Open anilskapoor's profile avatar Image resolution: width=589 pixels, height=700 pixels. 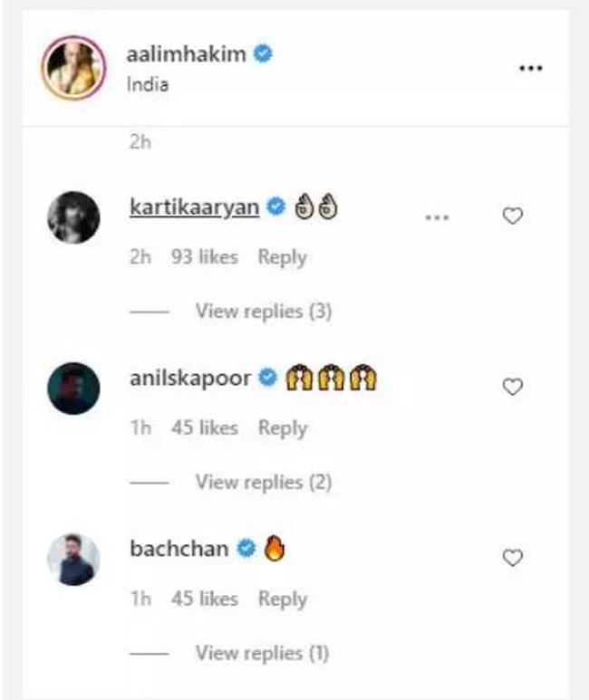(72, 388)
